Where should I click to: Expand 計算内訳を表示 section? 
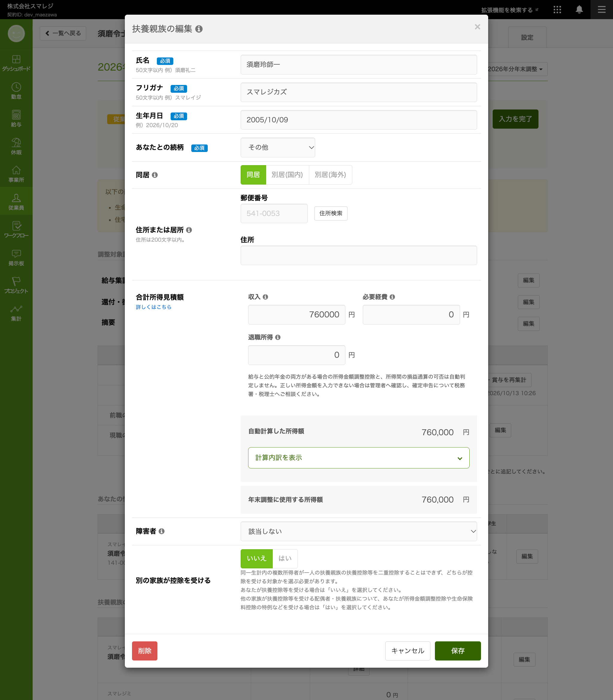coord(359,458)
